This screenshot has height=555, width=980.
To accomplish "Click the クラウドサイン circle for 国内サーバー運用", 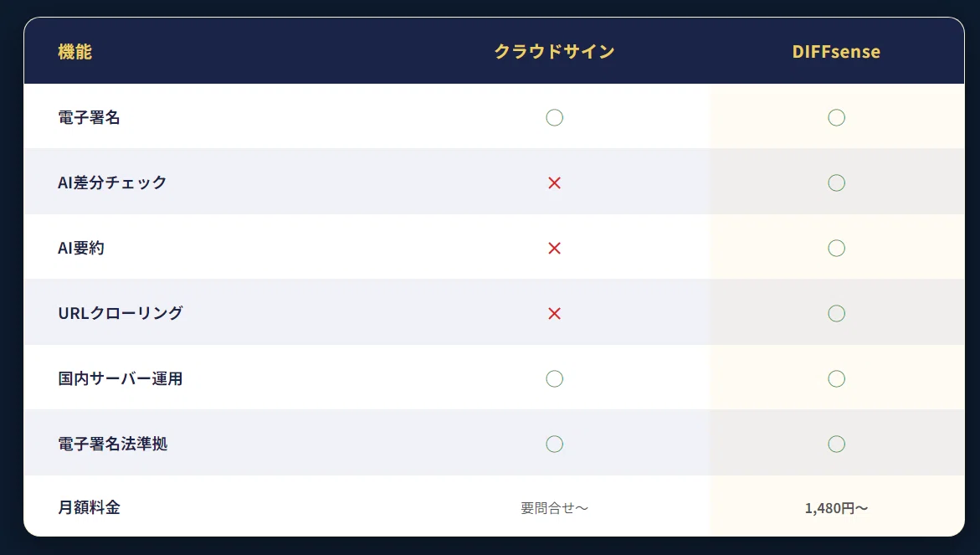I will coord(554,378).
